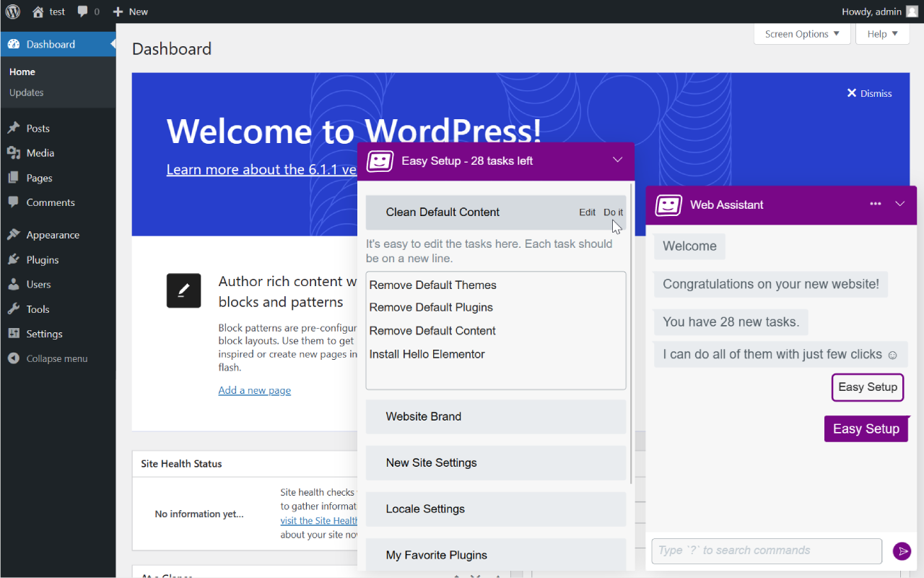924x578 pixels.
Task: Click Howdy, admin account menu
Action: click(880, 12)
